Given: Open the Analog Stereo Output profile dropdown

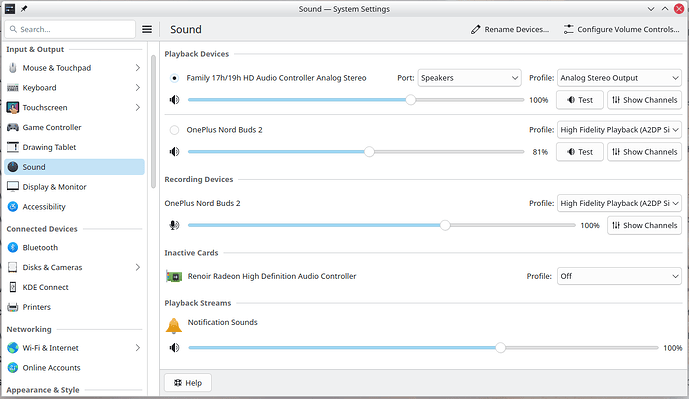Looking at the screenshot, I should point(619,78).
